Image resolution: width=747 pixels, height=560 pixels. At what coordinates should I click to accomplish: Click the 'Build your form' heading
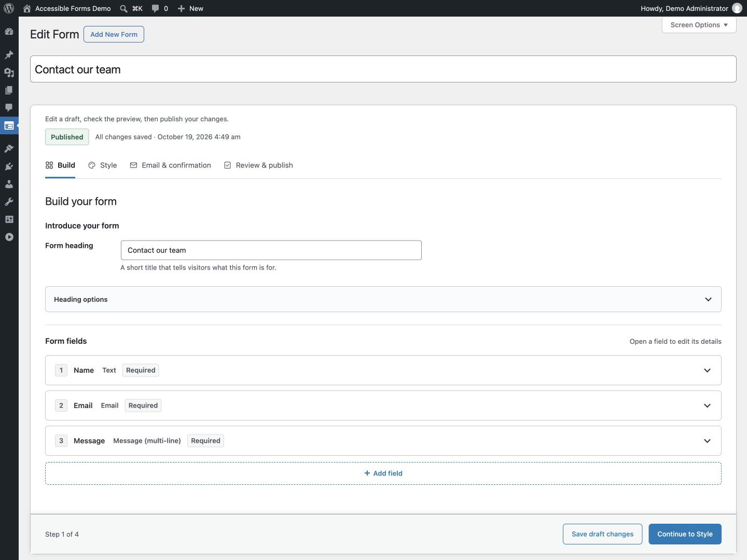(81, 201)
